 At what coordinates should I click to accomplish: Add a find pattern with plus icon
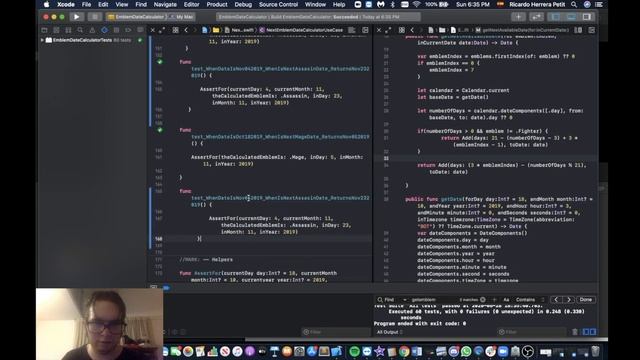(494, 300)
